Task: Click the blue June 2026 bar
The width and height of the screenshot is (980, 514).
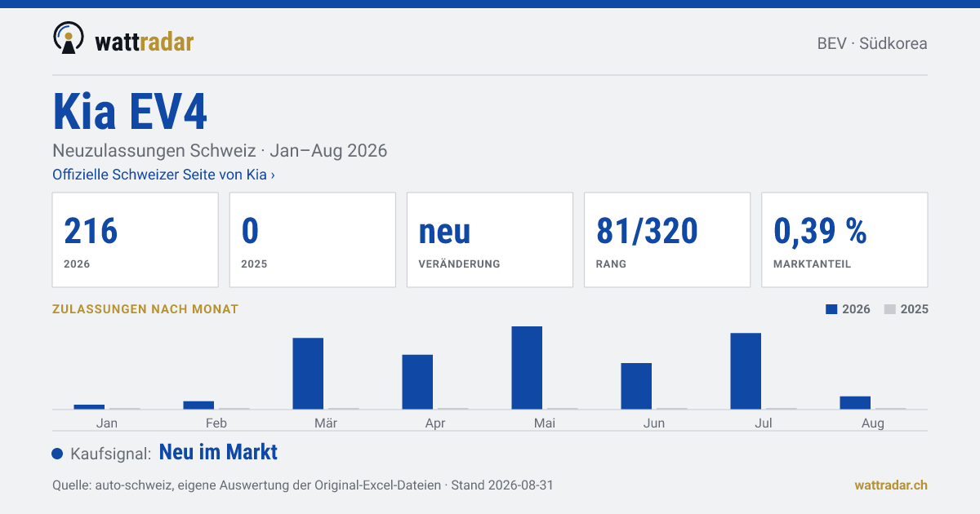Action: coord(636,386)
